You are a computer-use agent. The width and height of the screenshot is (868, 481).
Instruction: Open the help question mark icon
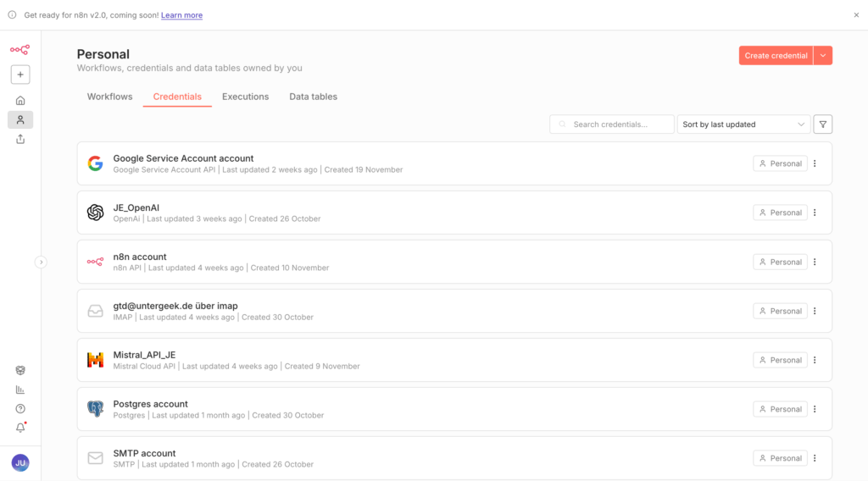20,409
